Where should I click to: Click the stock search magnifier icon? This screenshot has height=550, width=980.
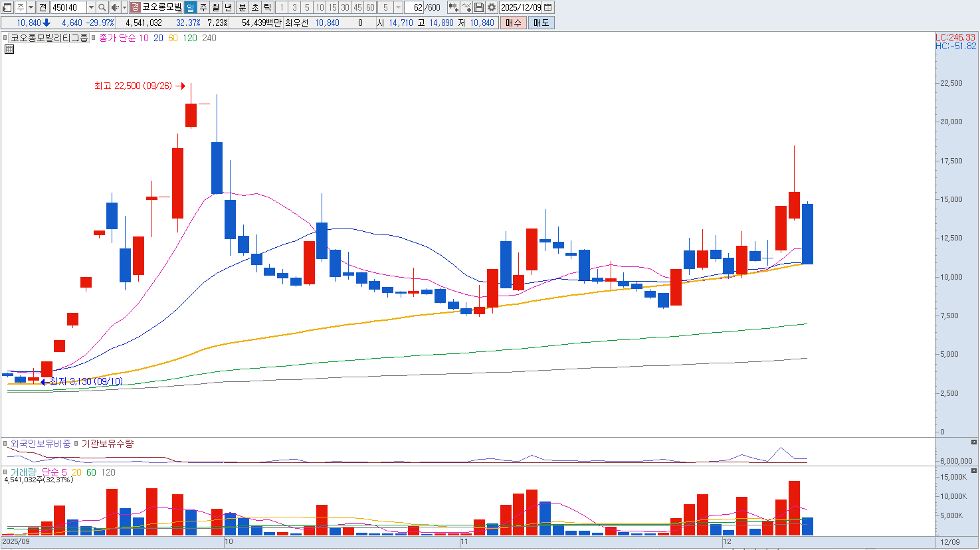[102, 7]
